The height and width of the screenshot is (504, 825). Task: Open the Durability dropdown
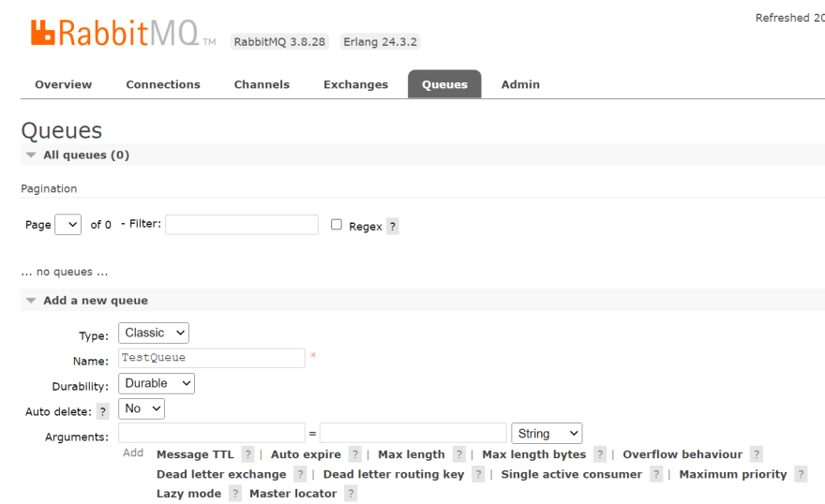(157, 383)
